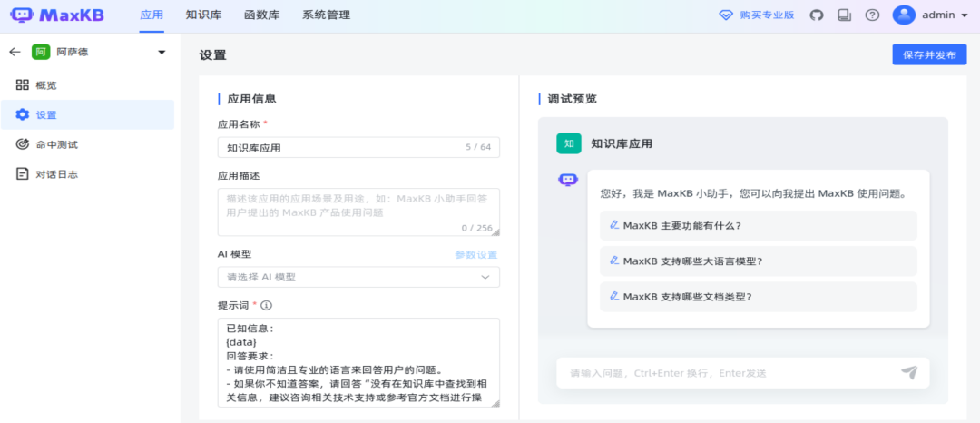This screenshot has height=423, width=980.
Task: Open the 请选择 AI 模型 dropdown
Action: coord(358,277)
